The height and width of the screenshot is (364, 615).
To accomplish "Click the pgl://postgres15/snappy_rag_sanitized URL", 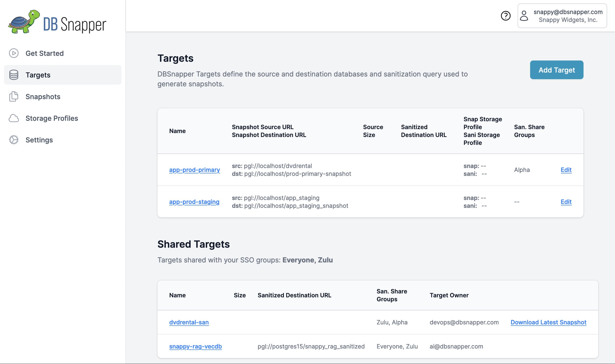I will pos(311,346).
